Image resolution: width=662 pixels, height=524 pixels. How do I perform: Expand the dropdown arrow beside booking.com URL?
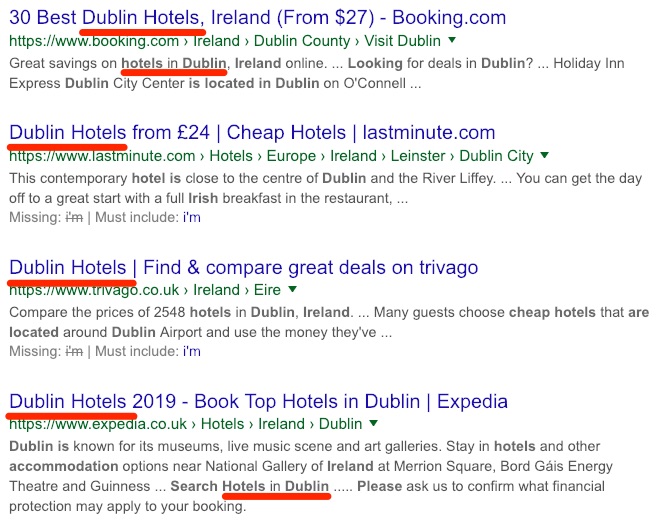[452, 40]
